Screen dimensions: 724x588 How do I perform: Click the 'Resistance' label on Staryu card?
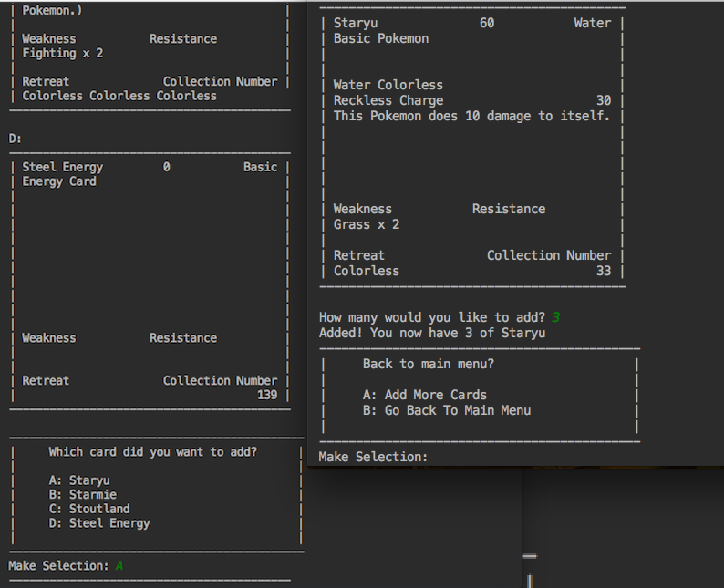pos(509,209)
